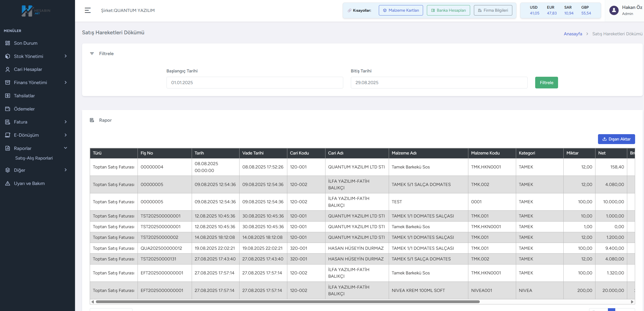Open Malzeme Kartları shortcut
This screenshot has width=644, height=311.
pyautogui.click(x=401, y=10)
